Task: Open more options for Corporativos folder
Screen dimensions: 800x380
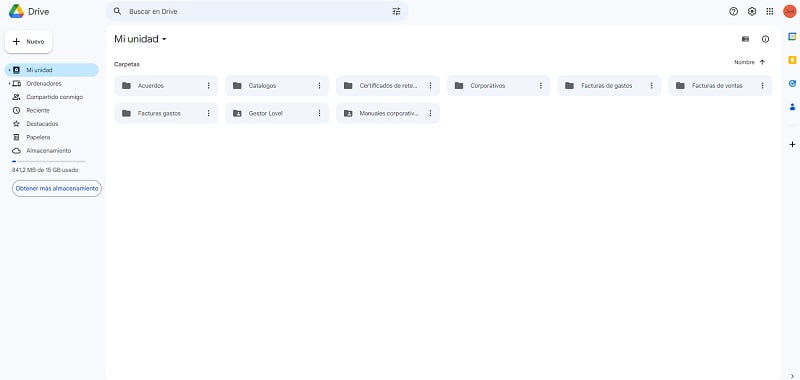Action: click(541, 86)
